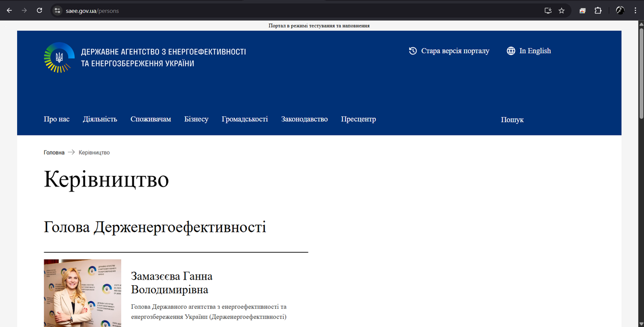Image resolution: width=644 pixels, height=327 pixels.
Task: Open Стара версія порталу link
Action: [x=455, y=51]
